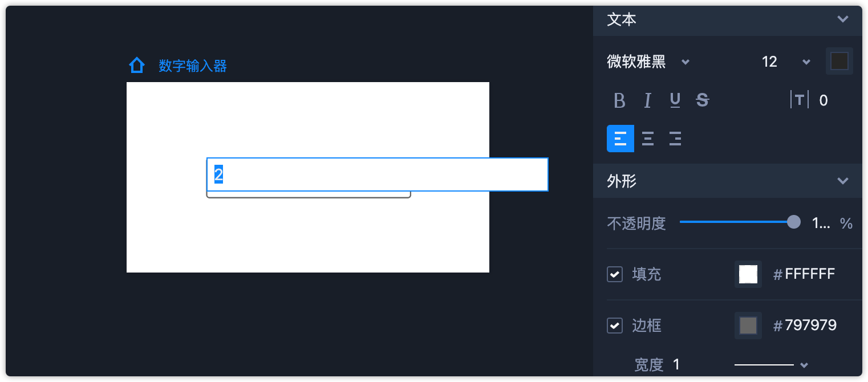Viewport: 868px width, 382px height.
Task: Click the home icon beside 数字输入器
Action: 136,66
